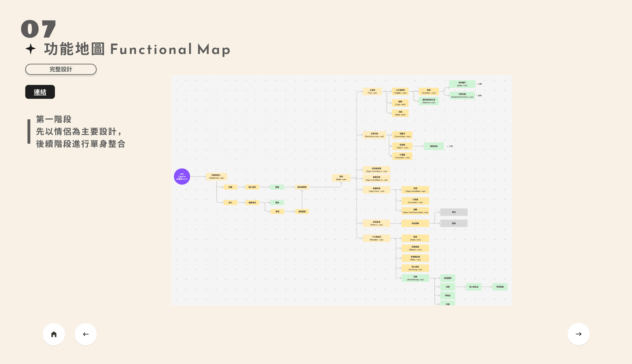Select the ImportantMemo.vue node
632x364 pixels.
[415, 190]
